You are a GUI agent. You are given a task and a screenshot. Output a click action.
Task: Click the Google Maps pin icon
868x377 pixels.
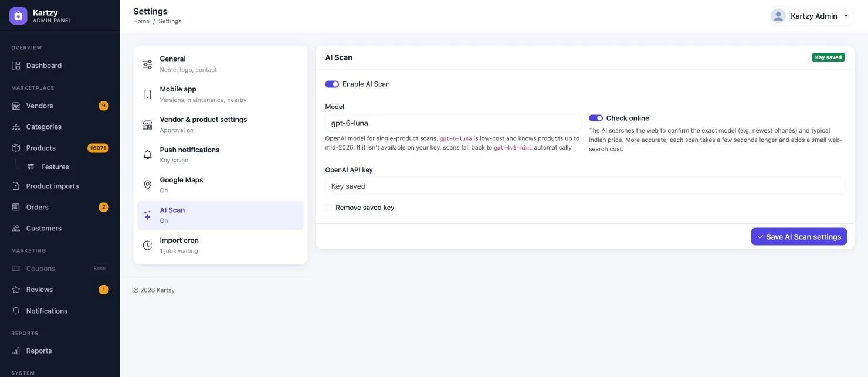(x=148, y=185)
